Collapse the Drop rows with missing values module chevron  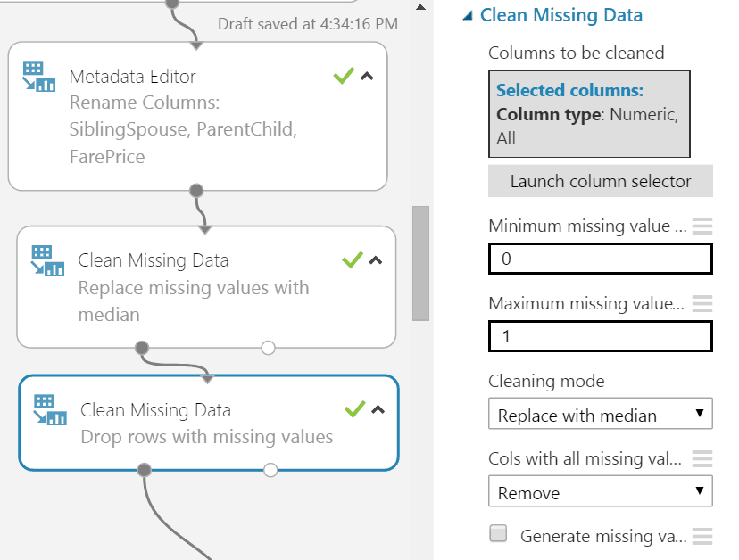(378, 410)
